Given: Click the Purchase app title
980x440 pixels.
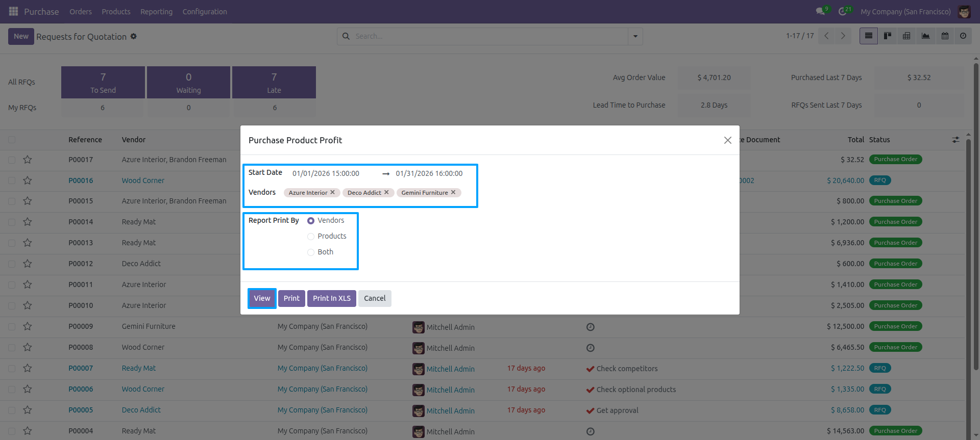Looking at the screenshot, I should tap(41, 12).
